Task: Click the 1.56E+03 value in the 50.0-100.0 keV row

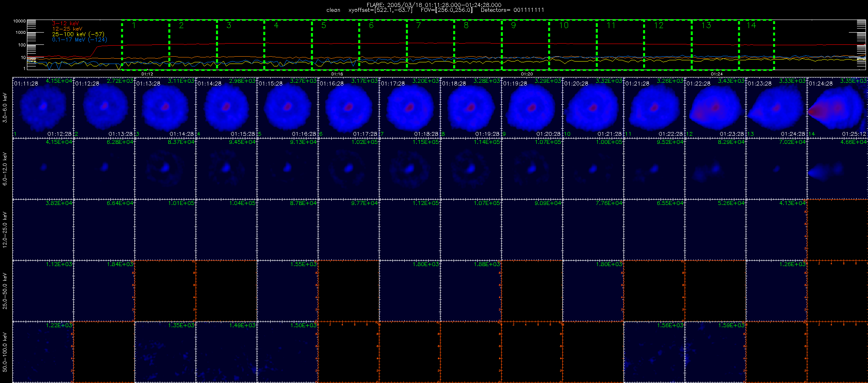Action: point(670,326)
